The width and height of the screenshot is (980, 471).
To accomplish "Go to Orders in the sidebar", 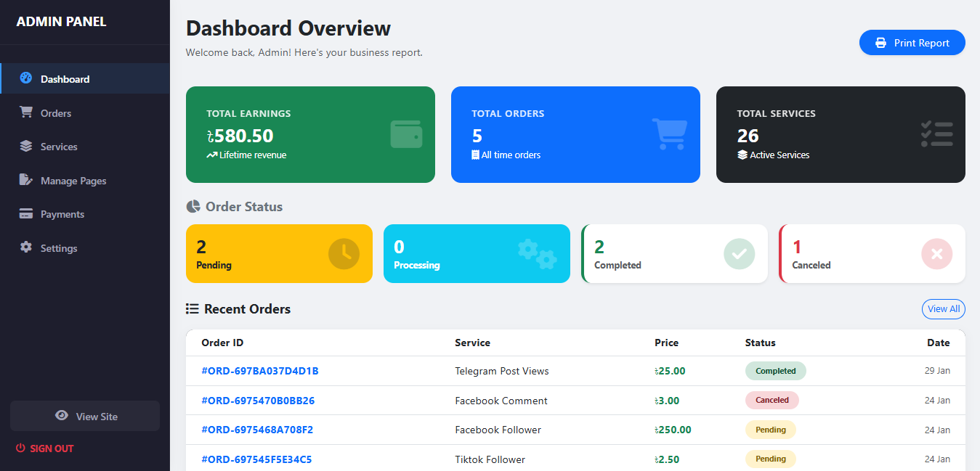I will click(55, 113).
